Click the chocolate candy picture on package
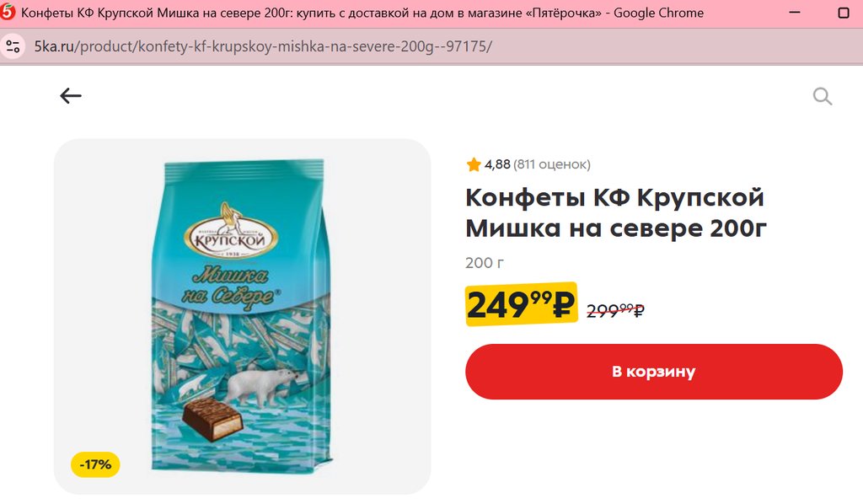 click(212, 419)
